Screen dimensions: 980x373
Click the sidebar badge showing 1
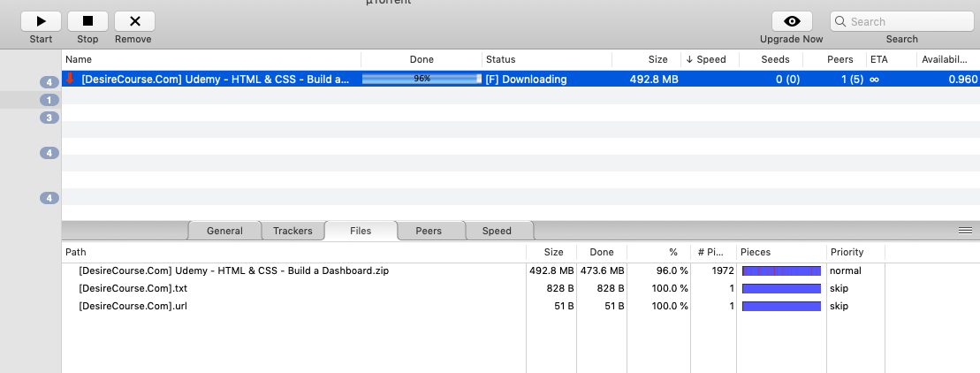(x=49, y=99)
